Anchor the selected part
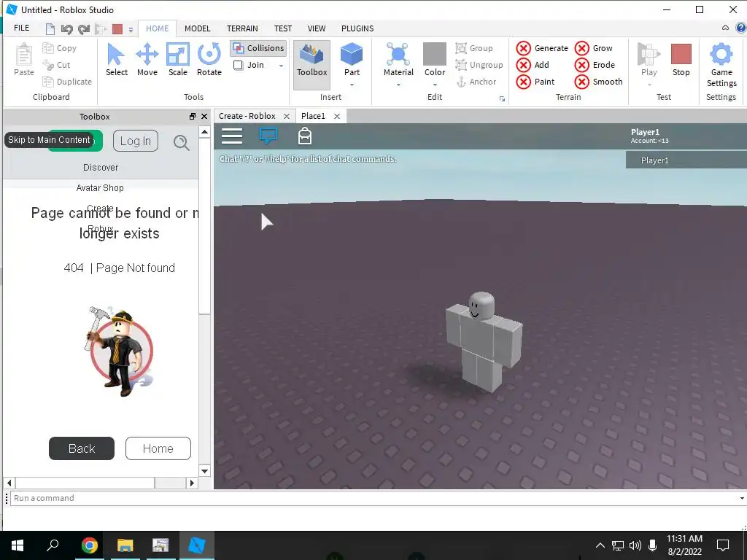747x560 pixels. (x=476, y=82)
